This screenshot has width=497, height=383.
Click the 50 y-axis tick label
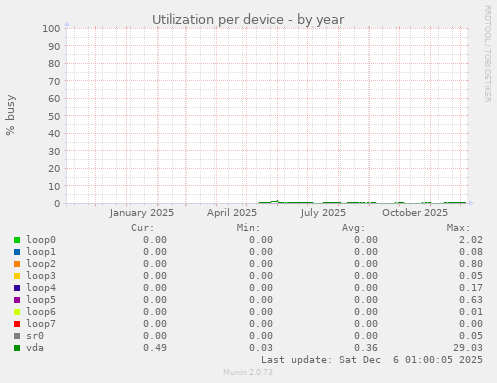tap(54, 116)
